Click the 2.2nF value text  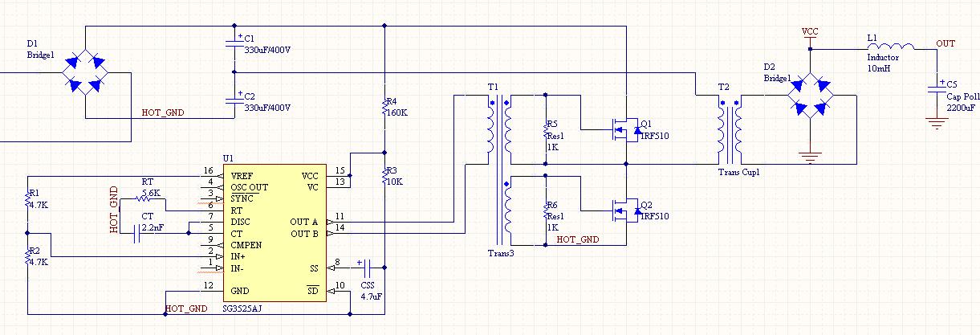click(152, 228)
